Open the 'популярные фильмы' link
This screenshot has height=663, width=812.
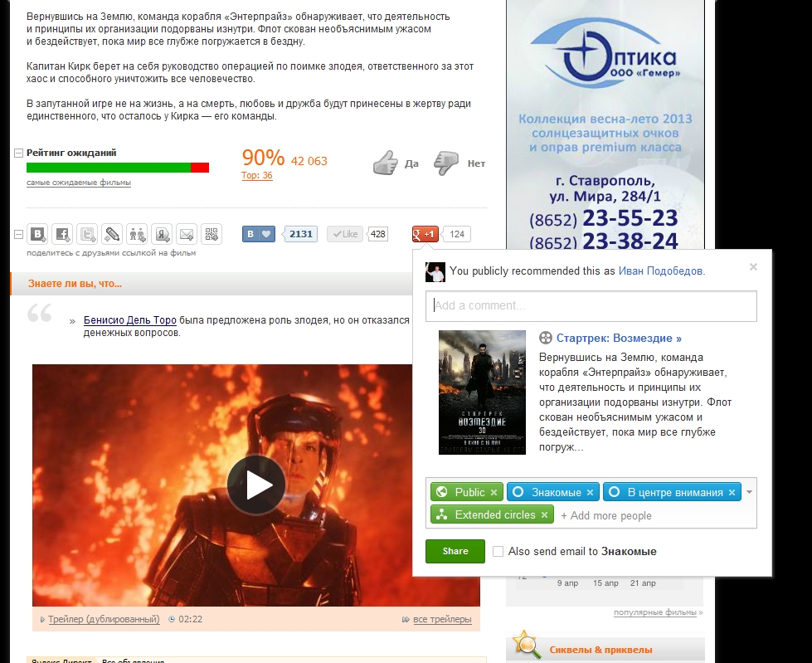(655, 612)
